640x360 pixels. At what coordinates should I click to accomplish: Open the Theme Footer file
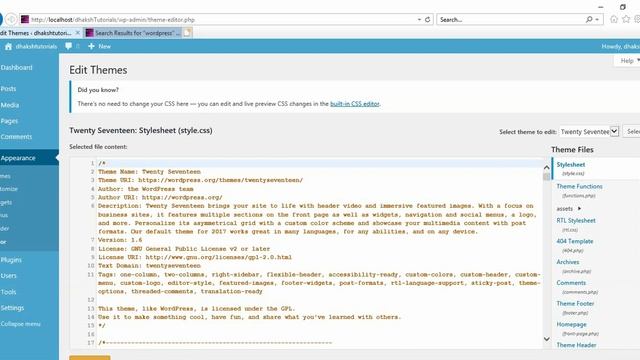click(x=575, y=304)
